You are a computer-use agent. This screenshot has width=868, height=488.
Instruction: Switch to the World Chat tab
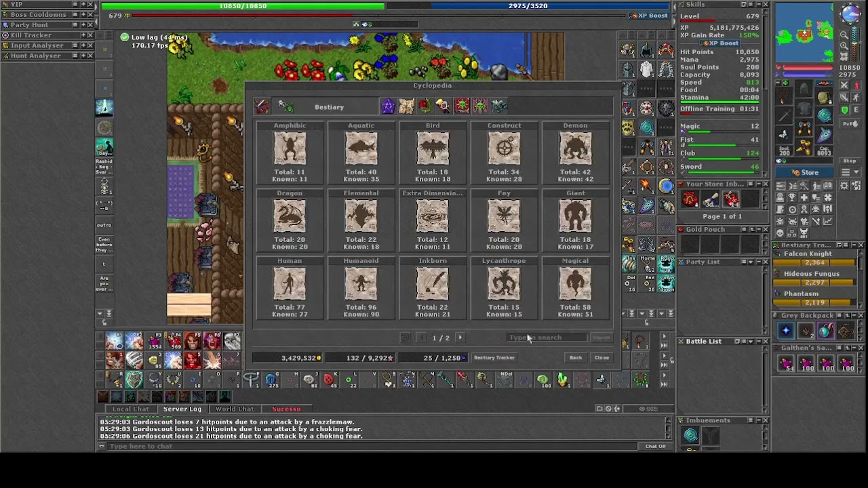[235, 409]
